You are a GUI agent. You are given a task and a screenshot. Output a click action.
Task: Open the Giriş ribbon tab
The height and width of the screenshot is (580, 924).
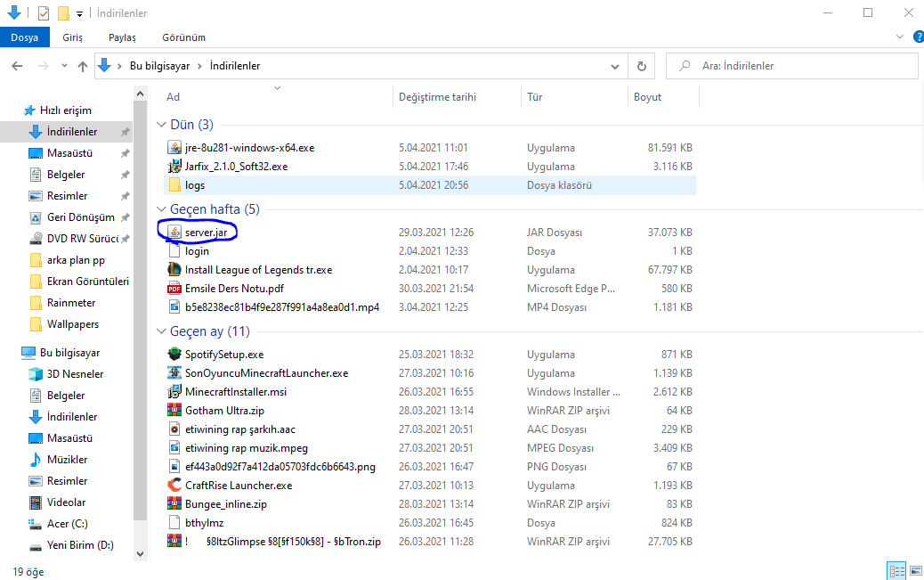(72, 37)
